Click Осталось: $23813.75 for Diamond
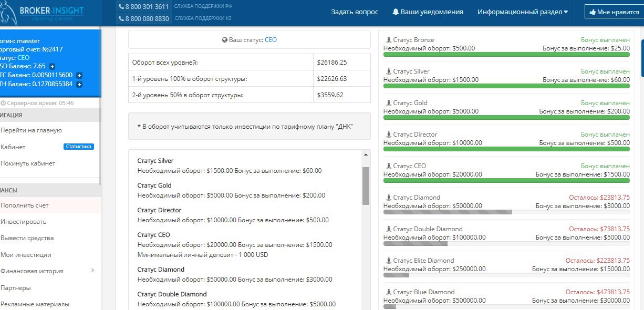 [599, 198]
